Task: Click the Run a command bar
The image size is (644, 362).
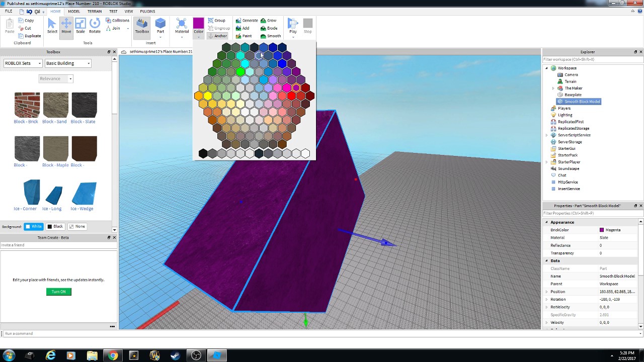Action: [322, 333]
